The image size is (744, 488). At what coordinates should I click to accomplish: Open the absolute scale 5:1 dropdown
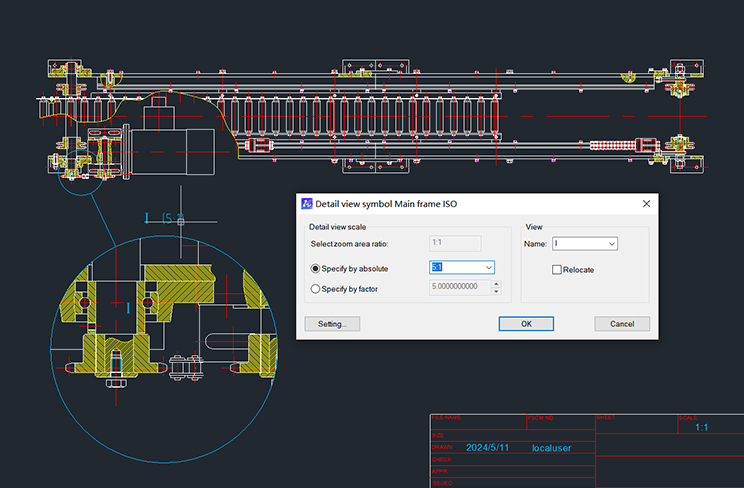[x=488, y=267]
